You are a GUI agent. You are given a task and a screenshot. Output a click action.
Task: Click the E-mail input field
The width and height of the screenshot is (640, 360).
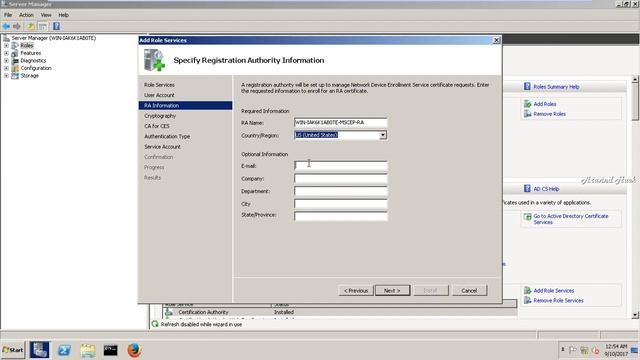coord(340,165)
